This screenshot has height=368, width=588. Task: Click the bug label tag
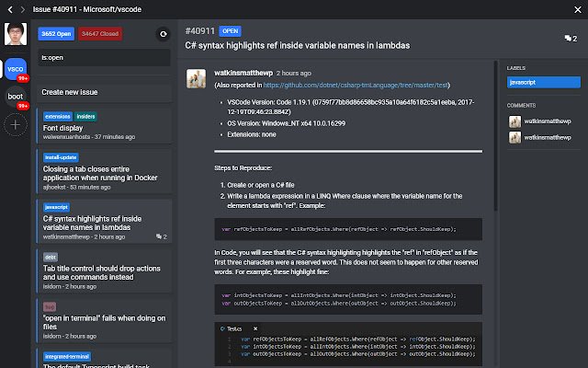(x=50, y=306)
